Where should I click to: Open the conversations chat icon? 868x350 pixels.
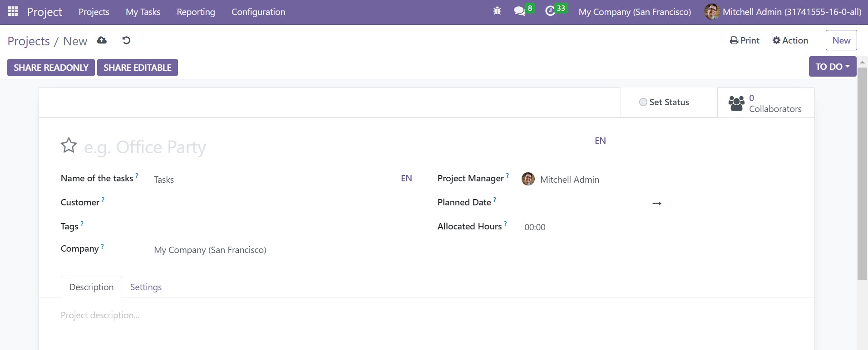click(519, 11)
